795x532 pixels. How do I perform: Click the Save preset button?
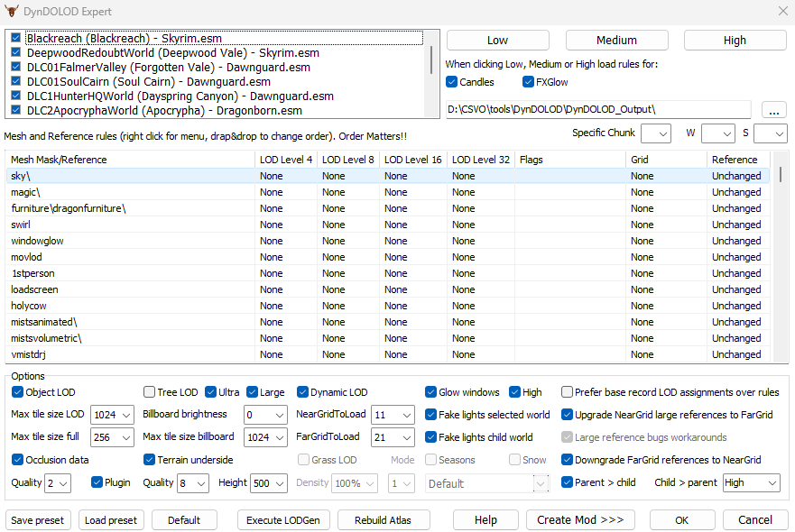pos(38,520)
